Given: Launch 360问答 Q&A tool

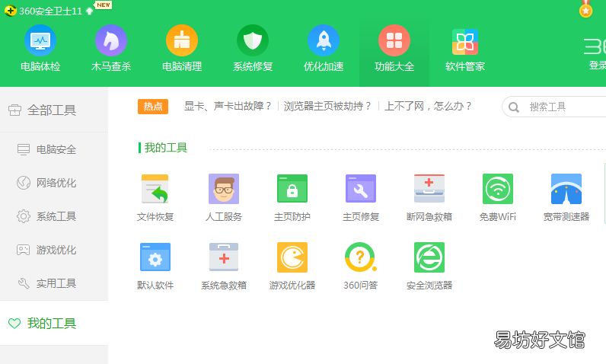Looking at the screenshot, I should tap(361, 267).
